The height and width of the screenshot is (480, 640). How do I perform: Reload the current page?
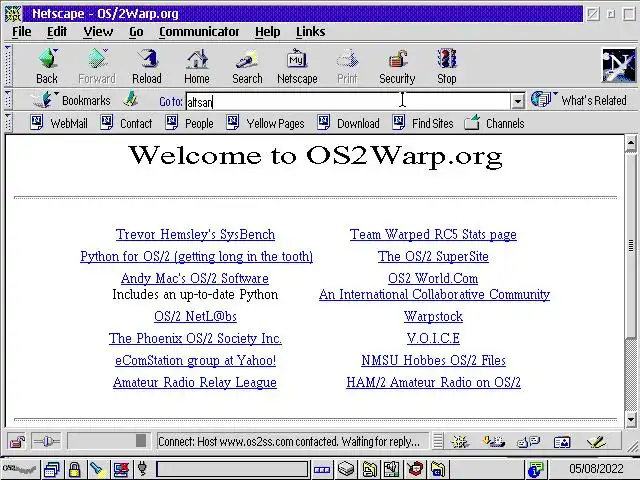click(x=147, y=67)
